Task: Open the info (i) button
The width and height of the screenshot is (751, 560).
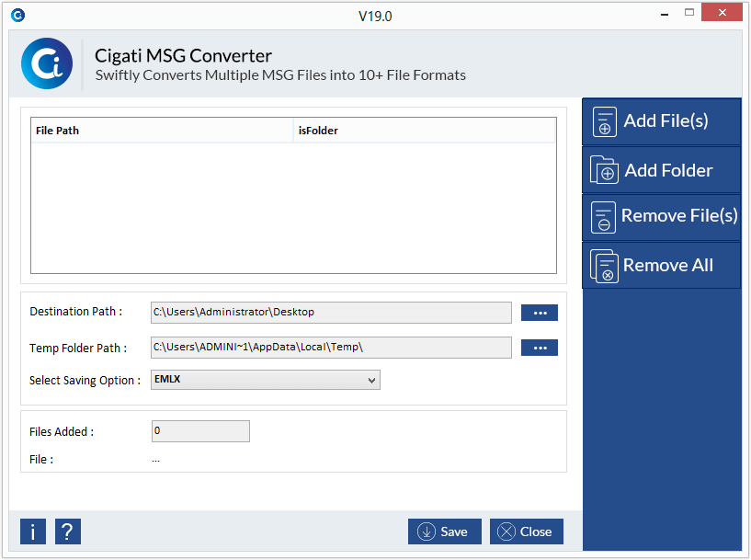Action: [33, 531]
